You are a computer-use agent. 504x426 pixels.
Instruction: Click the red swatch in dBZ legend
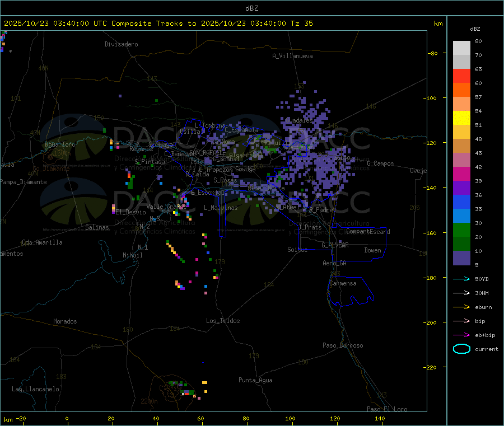(x=461, y=76)
